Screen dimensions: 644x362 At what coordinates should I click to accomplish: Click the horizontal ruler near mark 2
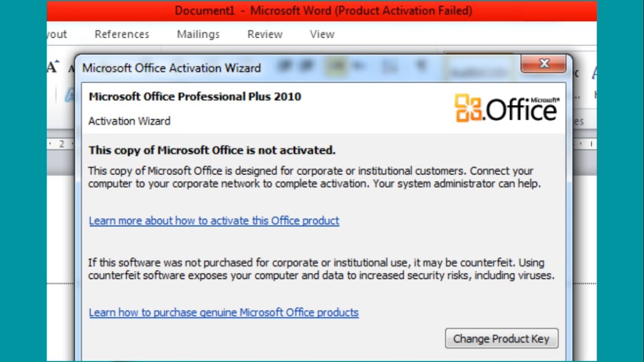61,144
